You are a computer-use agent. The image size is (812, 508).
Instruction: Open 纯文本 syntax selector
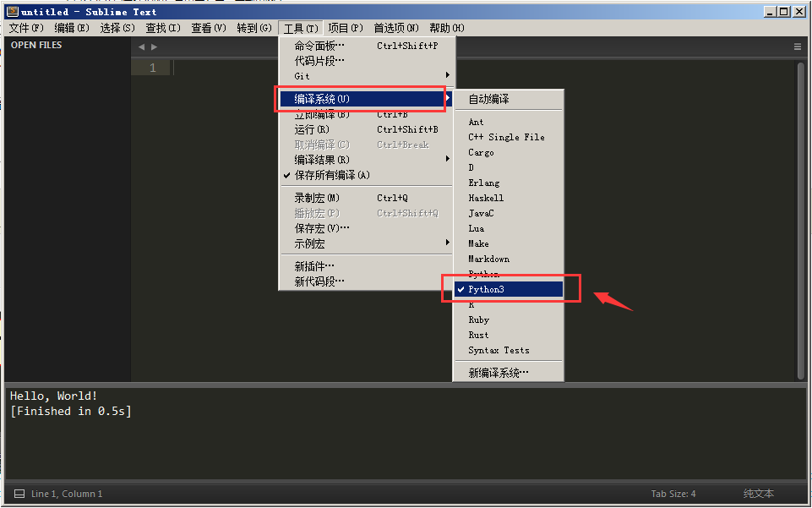tap(759, 494)
